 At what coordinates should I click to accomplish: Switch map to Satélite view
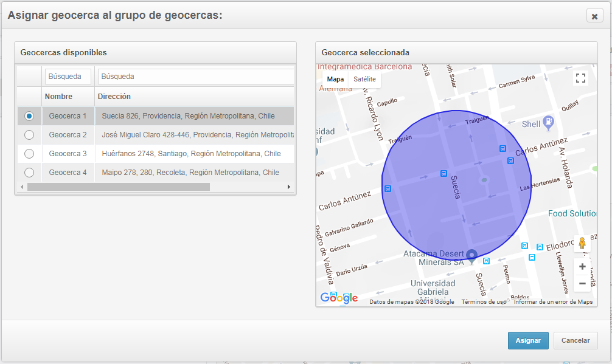point(364,80)
